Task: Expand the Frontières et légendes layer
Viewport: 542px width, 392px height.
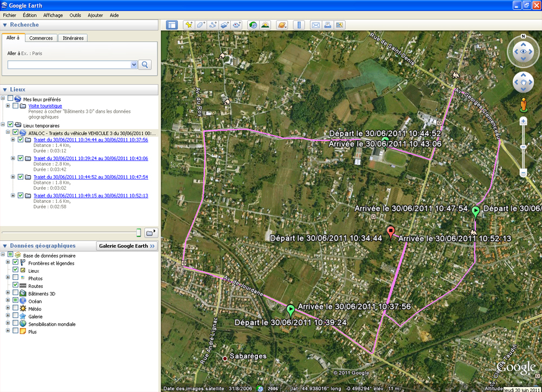Action: point(8,262)
